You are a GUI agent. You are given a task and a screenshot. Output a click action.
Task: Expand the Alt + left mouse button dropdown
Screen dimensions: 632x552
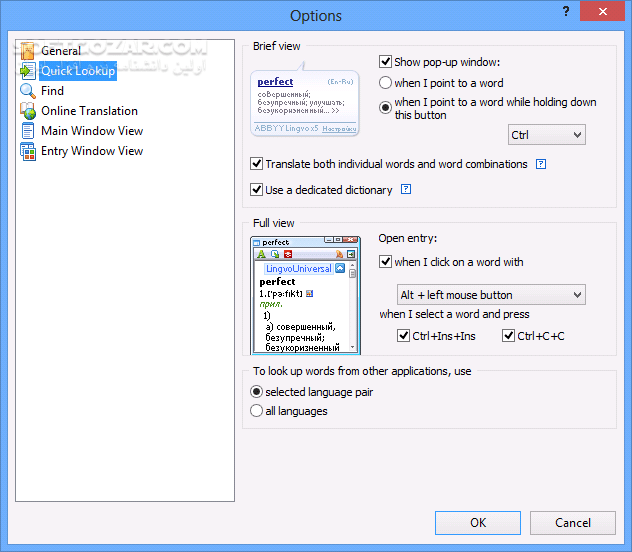point(490,295)
